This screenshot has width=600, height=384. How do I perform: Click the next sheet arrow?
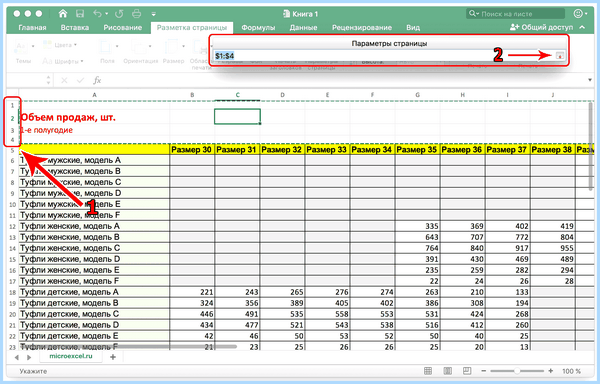click(29, 357)
